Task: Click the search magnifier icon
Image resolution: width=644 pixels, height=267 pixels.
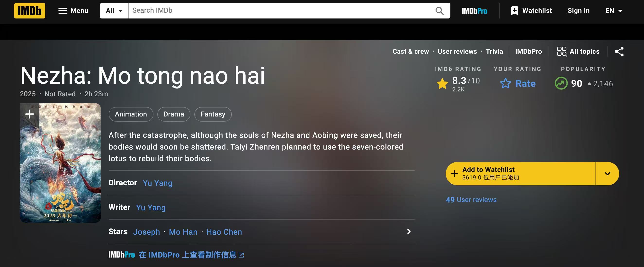Action: pyautogui.click(x=439, y=11)
